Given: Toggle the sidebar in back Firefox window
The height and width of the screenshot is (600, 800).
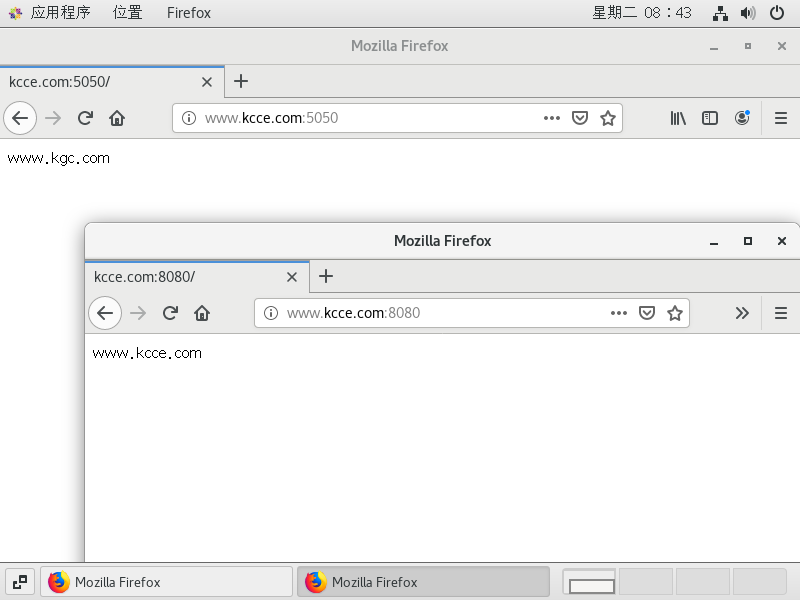Looking at the screenshot, I should coord(710,118).
